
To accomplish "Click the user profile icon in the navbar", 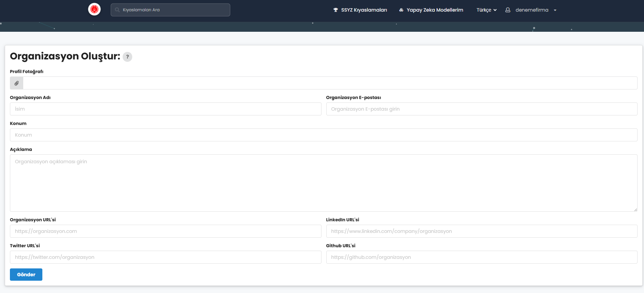I will (508, 10).
